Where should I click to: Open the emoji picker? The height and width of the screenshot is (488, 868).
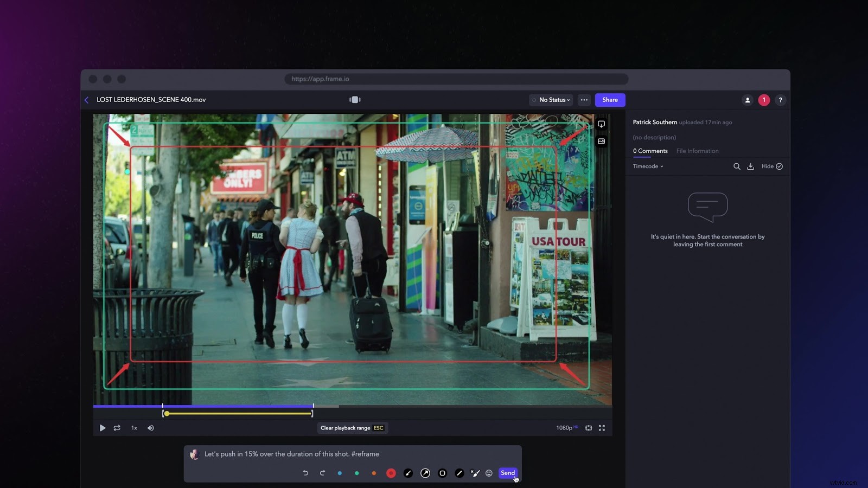[490, 473]
